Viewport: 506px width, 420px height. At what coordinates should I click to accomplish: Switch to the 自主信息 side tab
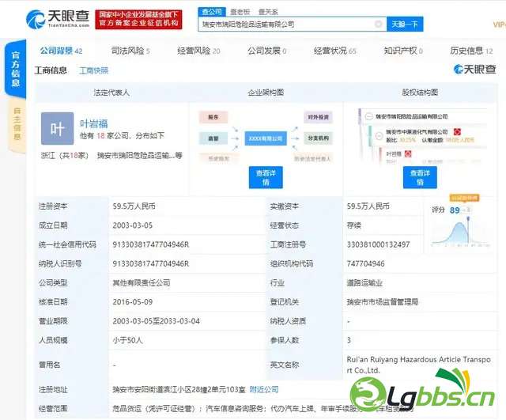[x=17, y=124]
